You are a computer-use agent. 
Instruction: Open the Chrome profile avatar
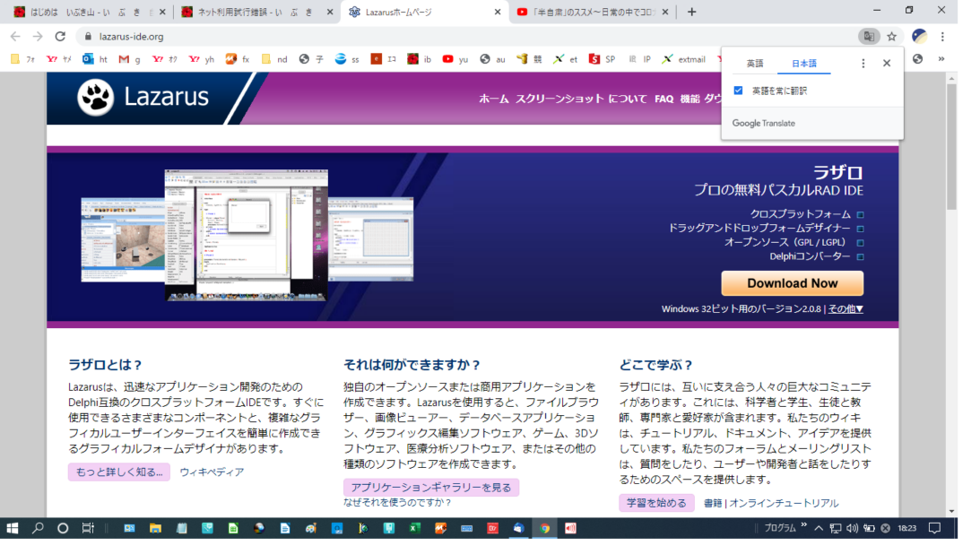click(x=919, y=36)
